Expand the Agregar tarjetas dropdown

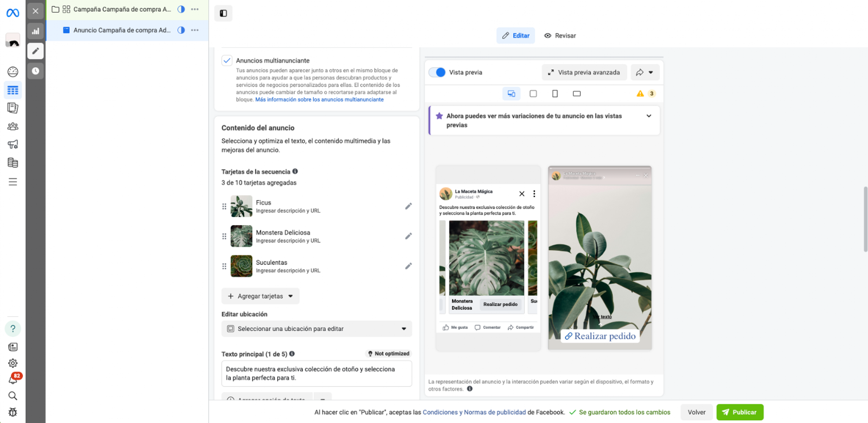click(x=260, y=296)
